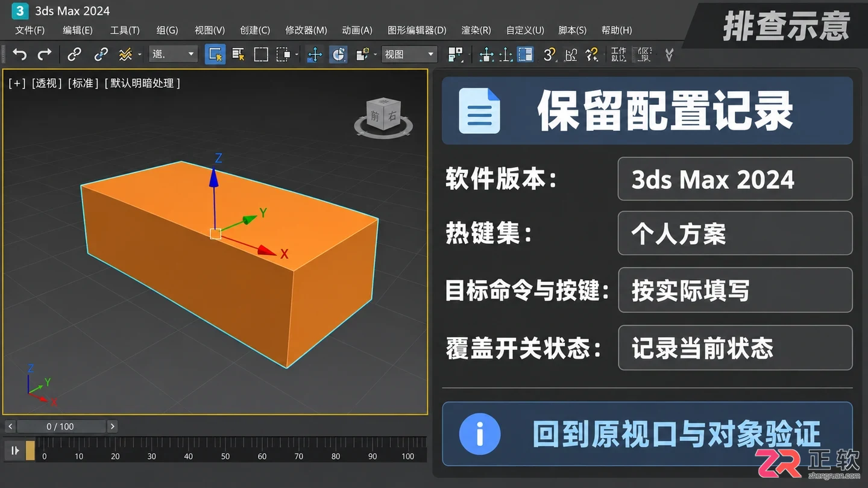868x488 pixels.
Task: Toggle the Angle Snap icon
Action: point(571,55)
